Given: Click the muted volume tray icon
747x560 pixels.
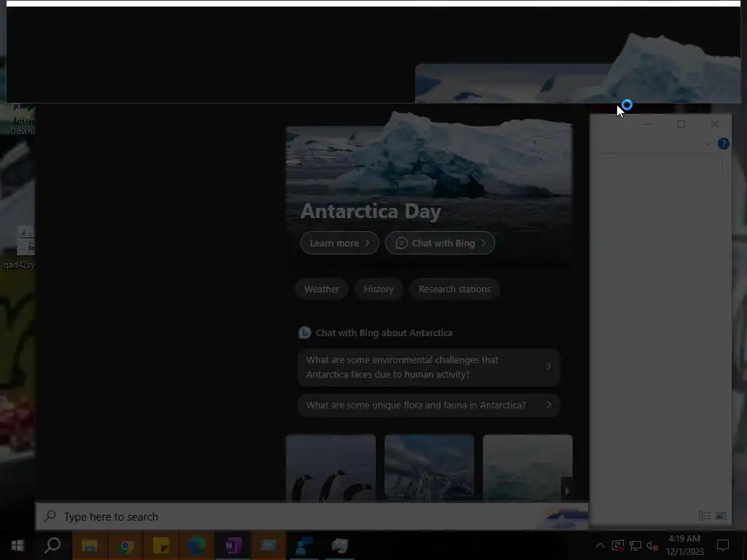Looking at the screenshot, I should click(x=652, y=545).
